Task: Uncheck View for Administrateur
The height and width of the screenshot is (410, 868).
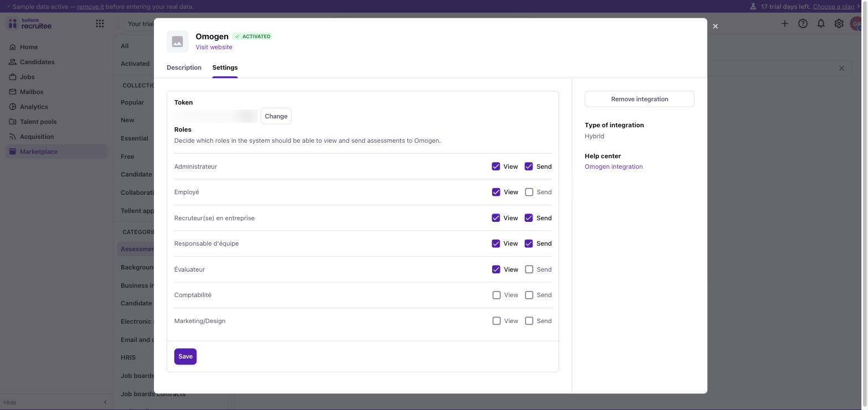Action: [x=496, y=167]
